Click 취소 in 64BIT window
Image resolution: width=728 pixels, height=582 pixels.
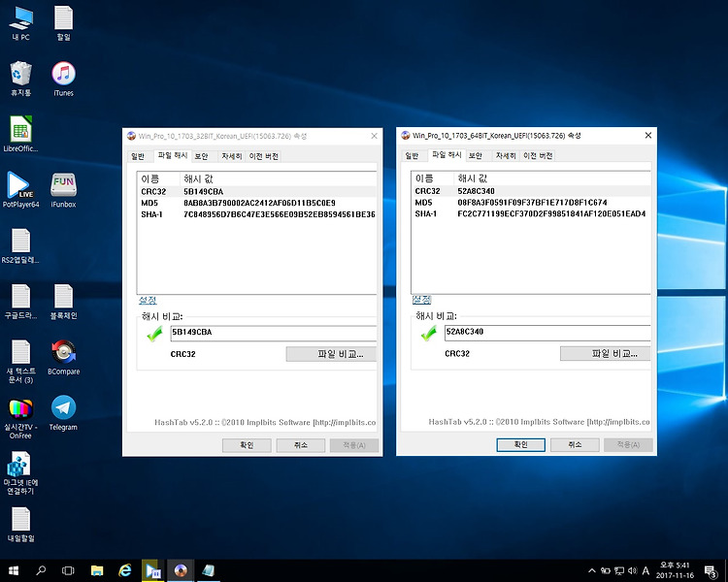coord(575,445)
